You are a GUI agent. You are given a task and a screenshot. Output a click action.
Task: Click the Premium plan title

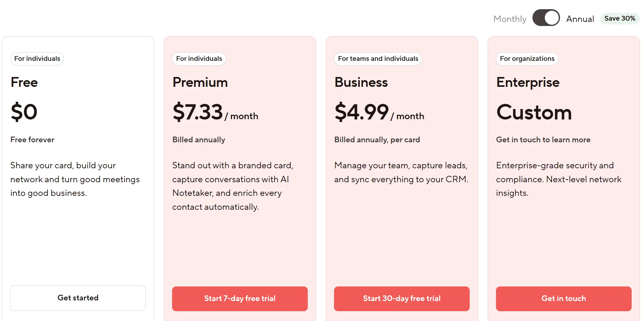[x=200, y=82]
